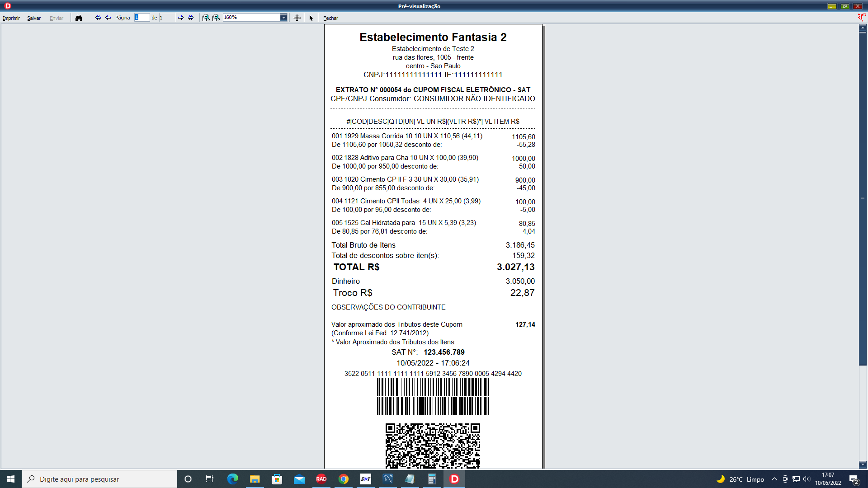
Task: Click item line '001 1929 Massa Corrida'
Action: click(x=407, y=136)
